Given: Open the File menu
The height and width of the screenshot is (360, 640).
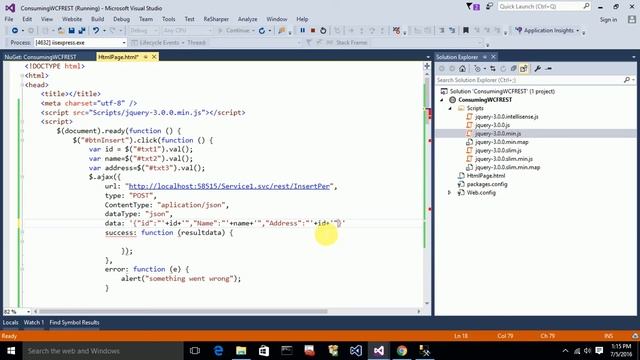Looking at the screenshot, I should click(x=9, y=19).
